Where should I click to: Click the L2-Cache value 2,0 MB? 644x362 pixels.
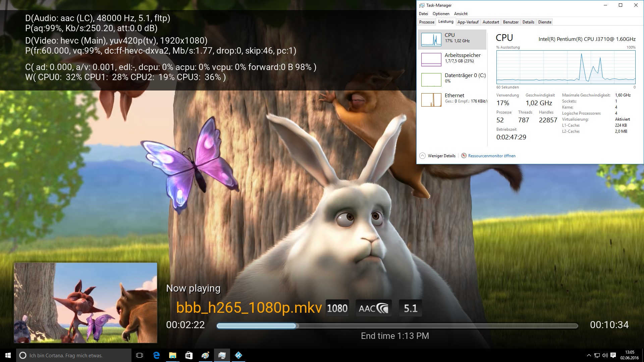[x=621, y=131]
